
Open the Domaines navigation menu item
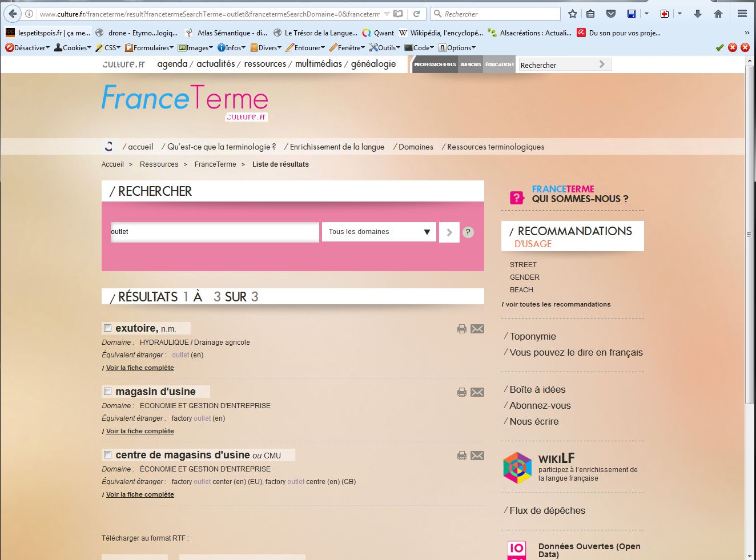click(415, 147)
